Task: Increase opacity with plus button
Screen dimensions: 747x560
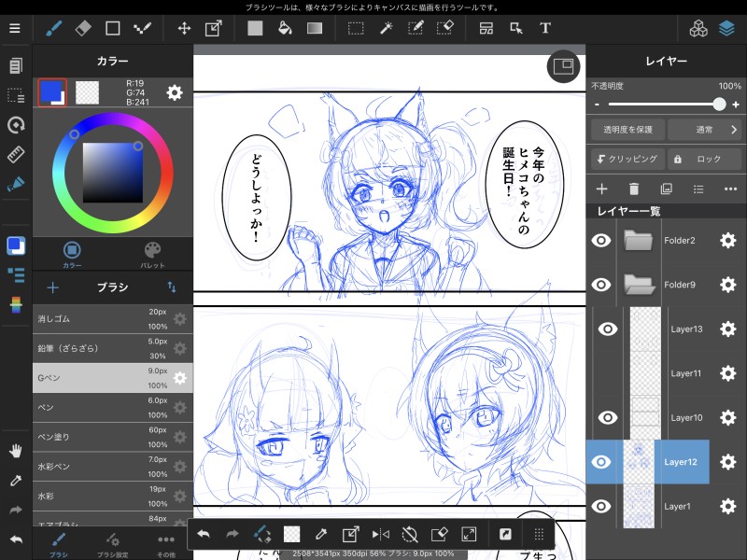Action: pyautogui.click(x=736, y=105)
